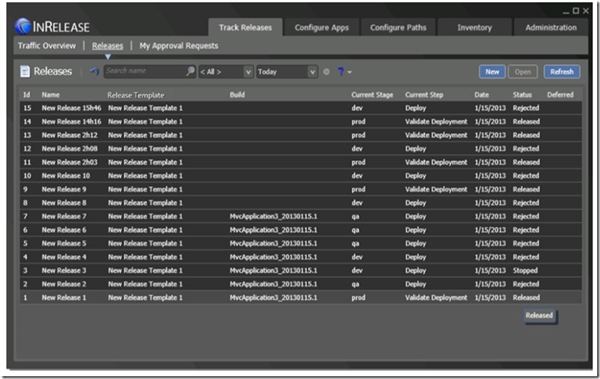Click the Build value for New Release 7
The width and height of the screenshot is (600, 379).
[x=273, y=216]
